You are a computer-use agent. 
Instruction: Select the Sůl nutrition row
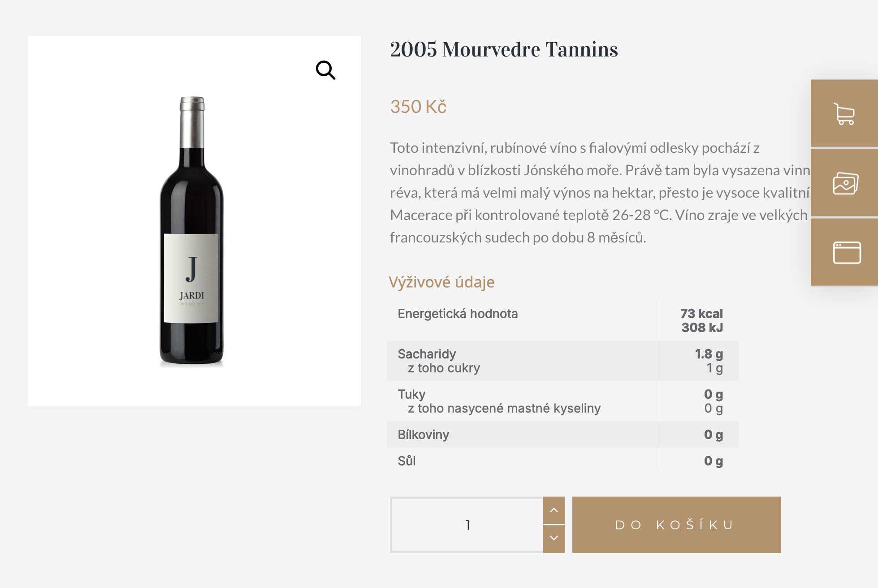tap(562, 461)
